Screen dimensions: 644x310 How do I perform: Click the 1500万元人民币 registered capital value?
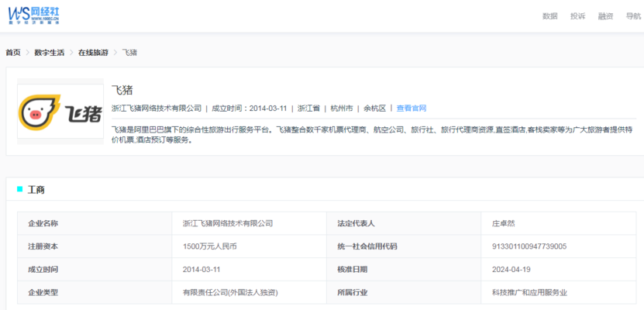click(x=209, y=246)
